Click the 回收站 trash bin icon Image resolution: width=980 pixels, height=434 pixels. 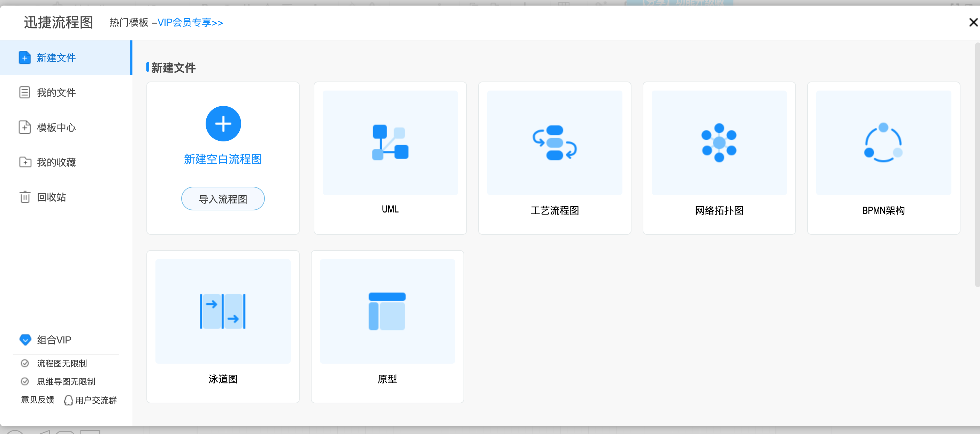click(25, 197)
